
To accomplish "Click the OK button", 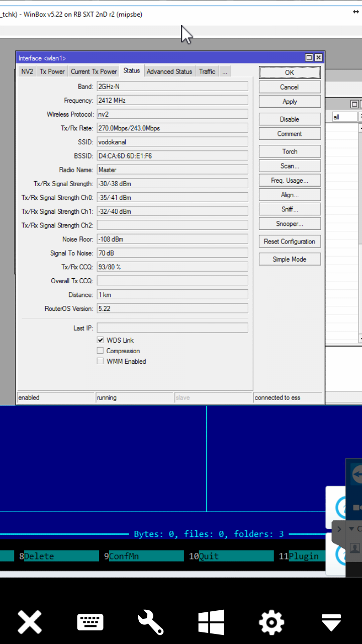I will [x=290, y=72].
